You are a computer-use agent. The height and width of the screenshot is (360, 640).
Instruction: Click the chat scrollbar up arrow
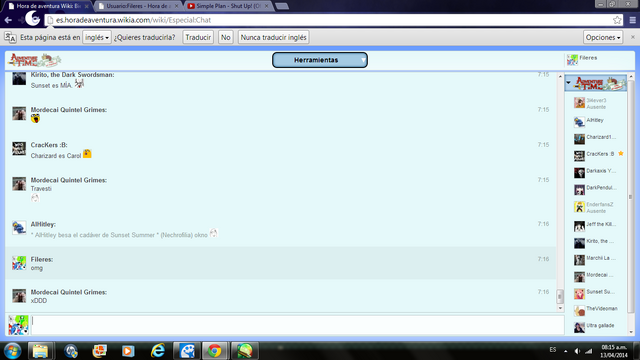560,76
